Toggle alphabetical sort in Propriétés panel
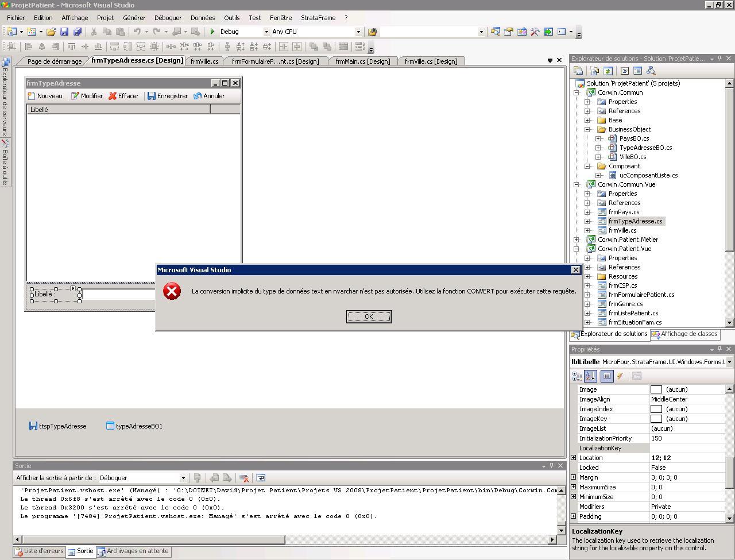Viewport: 735px width, 560px height. pos(590,376)
